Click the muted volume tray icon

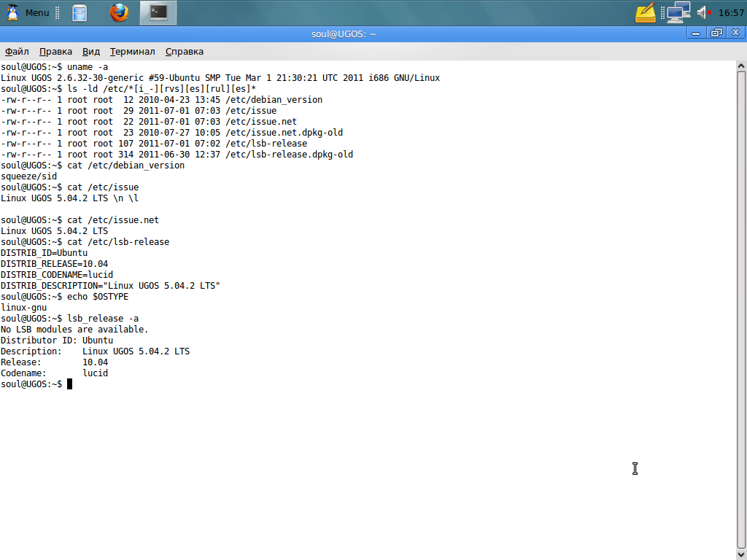tap(704, 13)
